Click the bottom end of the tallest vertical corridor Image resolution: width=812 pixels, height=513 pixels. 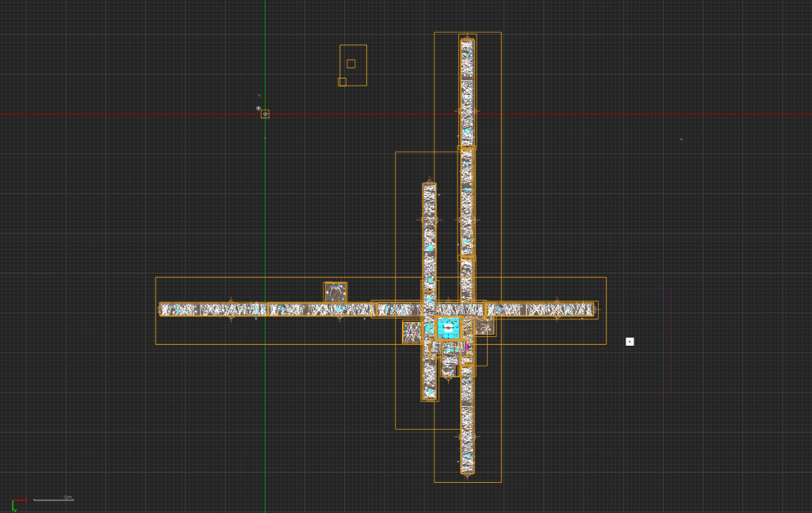point(467,470)
